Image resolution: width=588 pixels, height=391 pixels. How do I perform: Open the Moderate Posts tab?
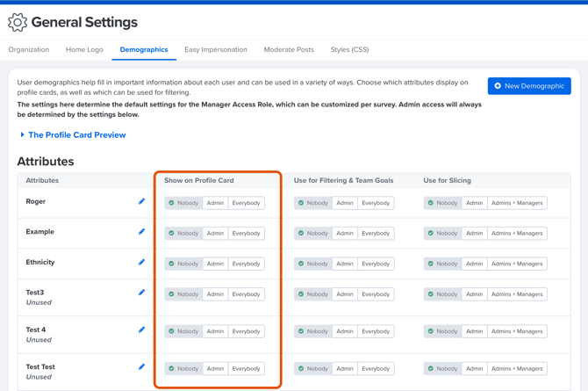289,50
